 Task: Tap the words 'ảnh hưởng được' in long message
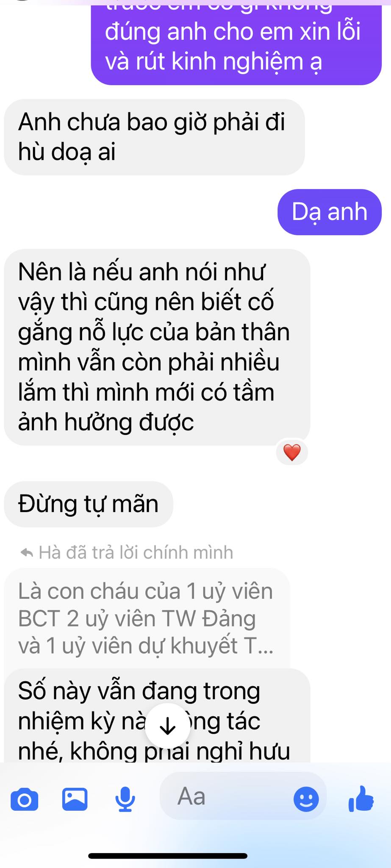coord(106,423)
